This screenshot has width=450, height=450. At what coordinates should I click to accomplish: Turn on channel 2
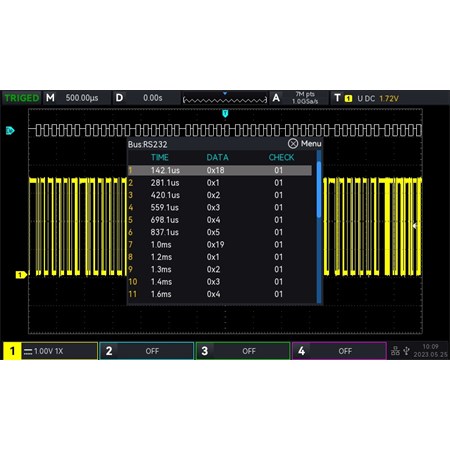pyautogui.click(x=147, y=351)
